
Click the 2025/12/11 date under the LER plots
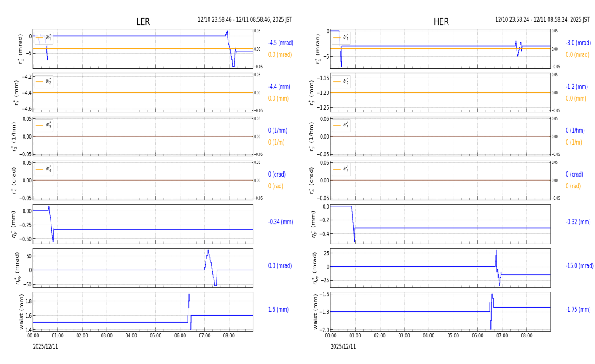pos(46,347)
